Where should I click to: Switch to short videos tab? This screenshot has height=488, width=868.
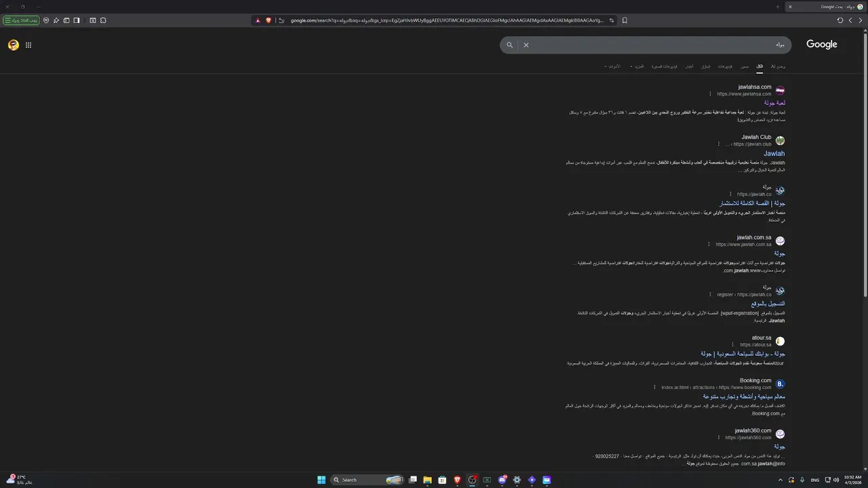tap(665, 66)
